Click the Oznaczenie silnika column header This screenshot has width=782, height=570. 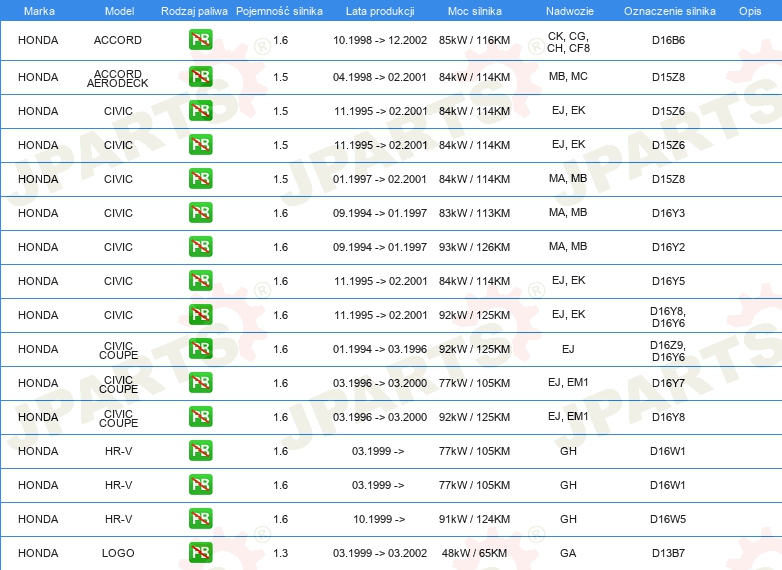[x=670, y=11]
